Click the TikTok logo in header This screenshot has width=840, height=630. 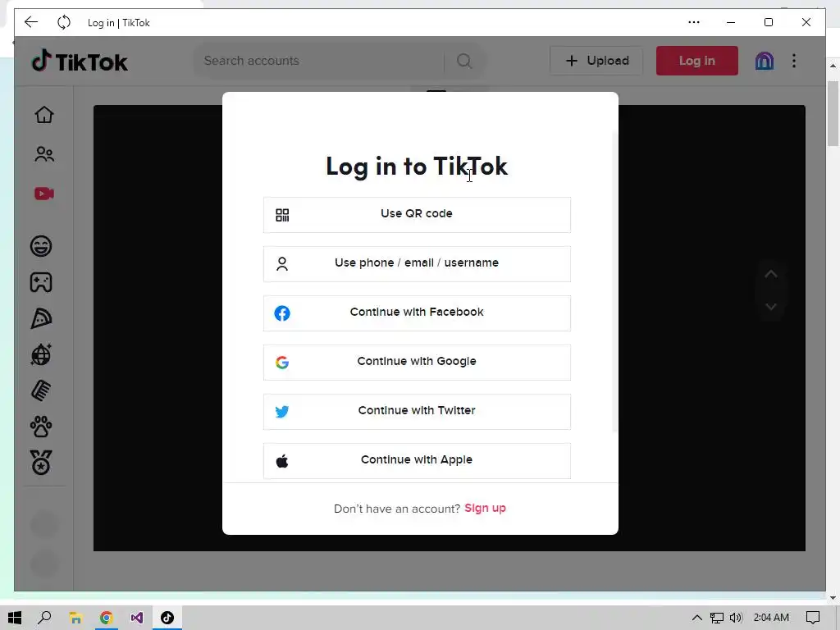click(x=80, y=62)
